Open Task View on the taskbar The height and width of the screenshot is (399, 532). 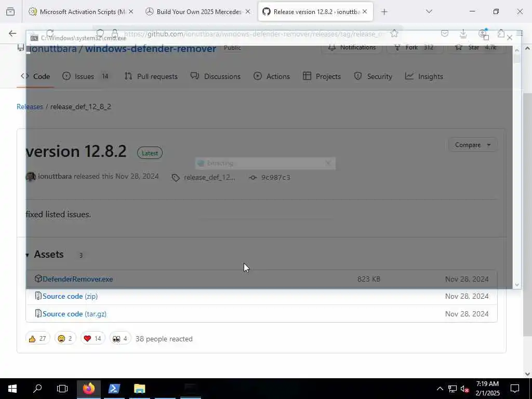(x=62, y=389)
